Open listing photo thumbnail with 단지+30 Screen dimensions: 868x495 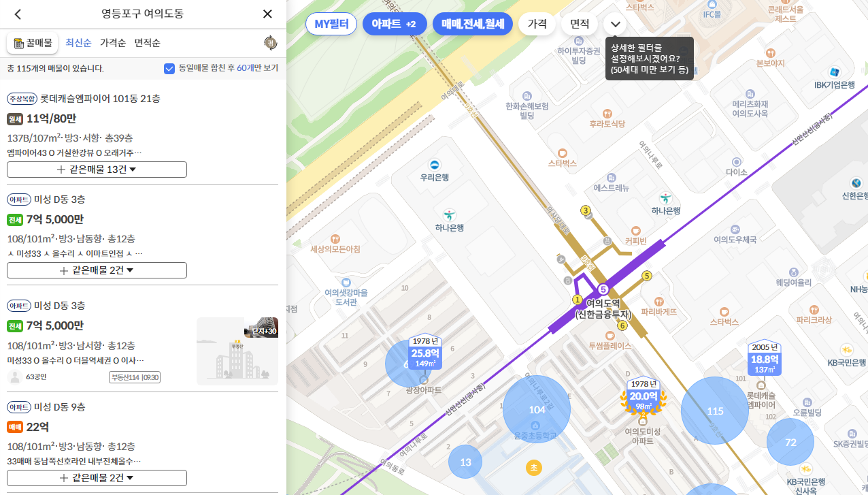(237, 351)
